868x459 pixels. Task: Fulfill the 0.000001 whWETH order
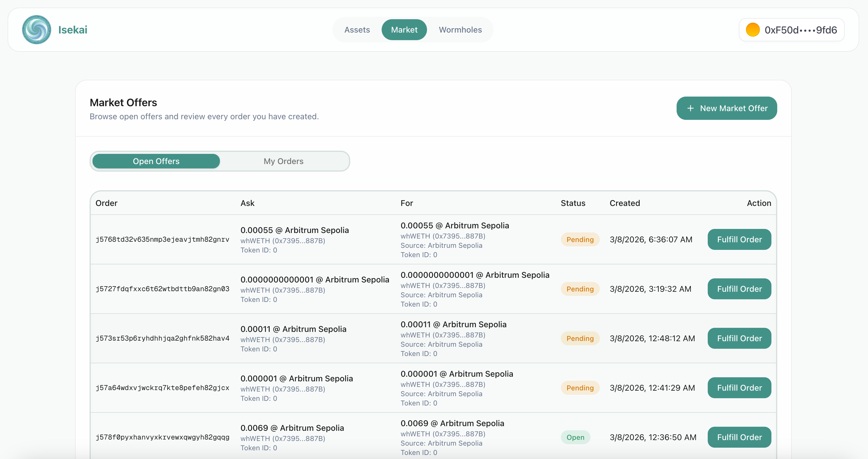click(x=739, y=387)
